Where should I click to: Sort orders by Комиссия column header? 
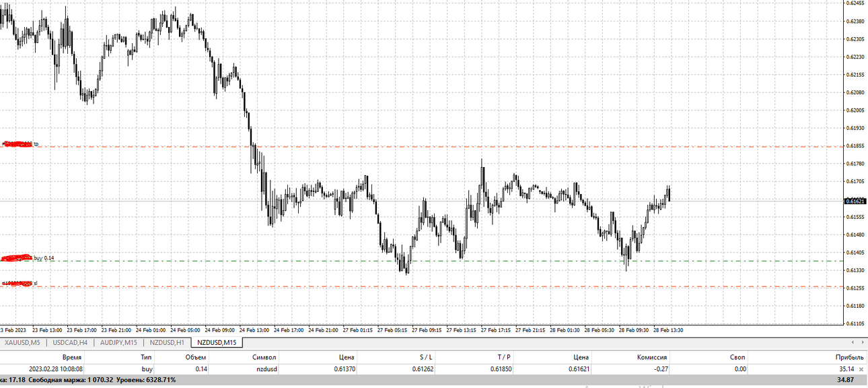651,357
